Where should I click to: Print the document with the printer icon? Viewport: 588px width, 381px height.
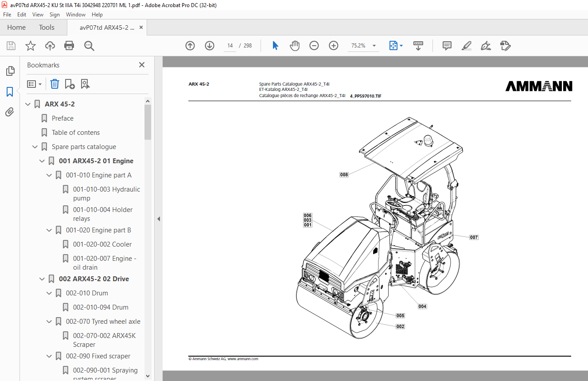[69, 46]
